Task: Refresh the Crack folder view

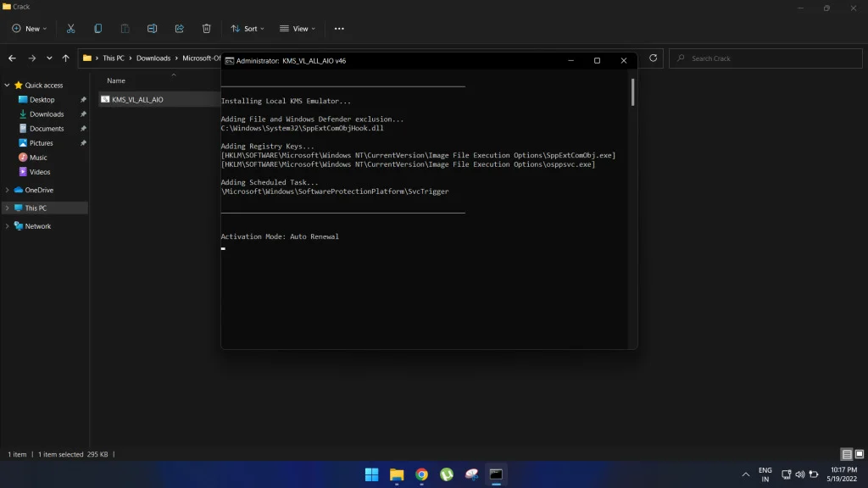Action: [654, 58]
